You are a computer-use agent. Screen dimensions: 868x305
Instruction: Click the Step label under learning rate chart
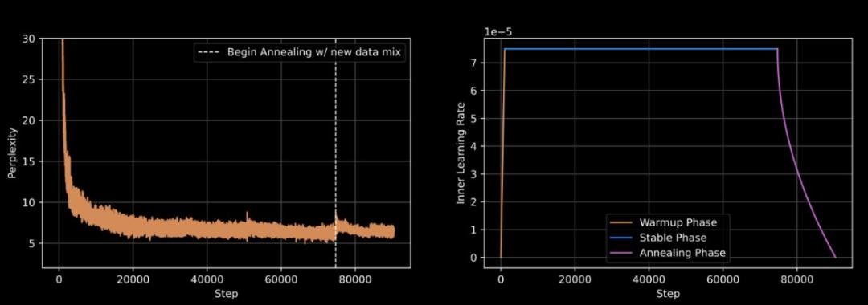tap(668, 294)
